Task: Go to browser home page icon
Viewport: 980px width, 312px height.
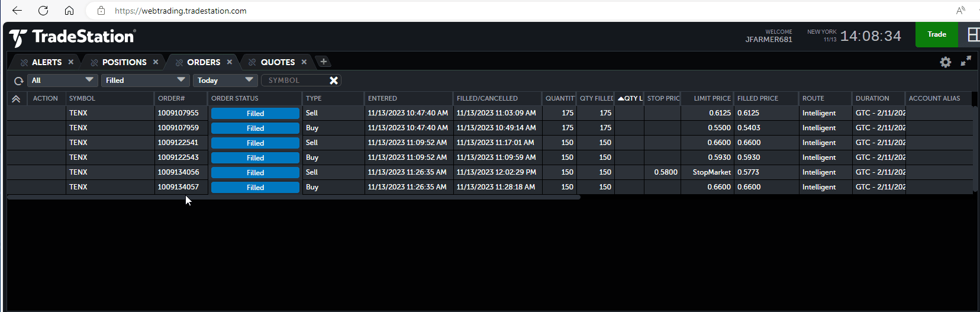Action: (69, 11)
